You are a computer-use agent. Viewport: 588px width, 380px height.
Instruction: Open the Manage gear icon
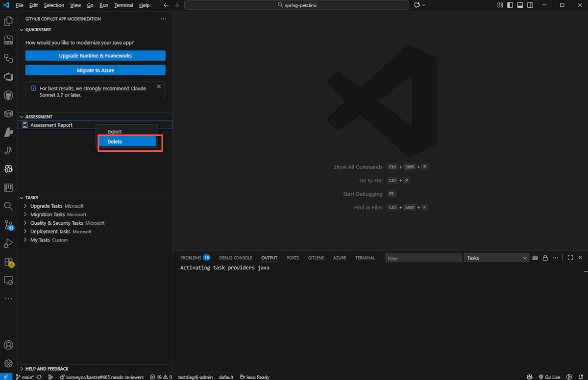click(8, 363)
